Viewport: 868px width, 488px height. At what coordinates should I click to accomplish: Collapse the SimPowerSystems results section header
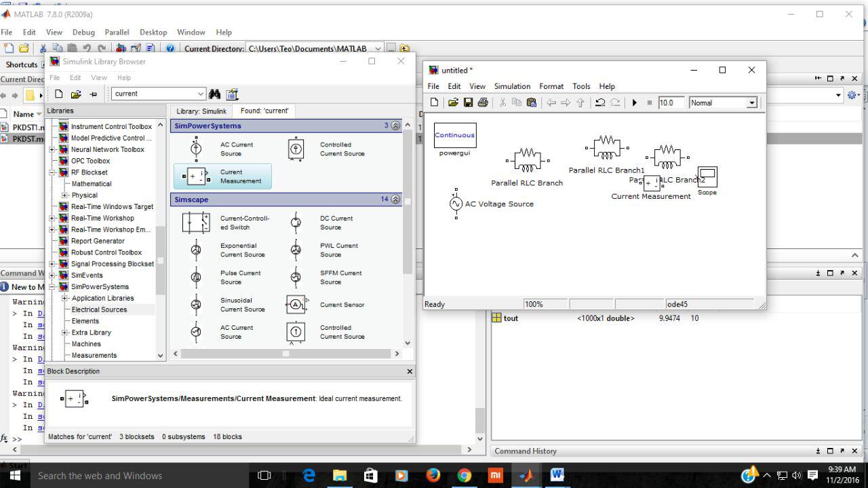tap(395, 126)
